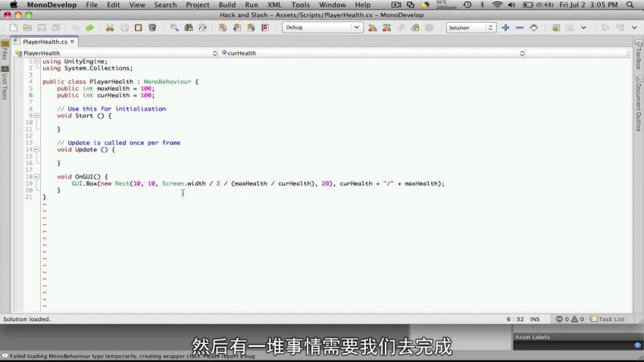Open the Build menu
The height and width of the screenshot is (362, 644).
(227, 5)
